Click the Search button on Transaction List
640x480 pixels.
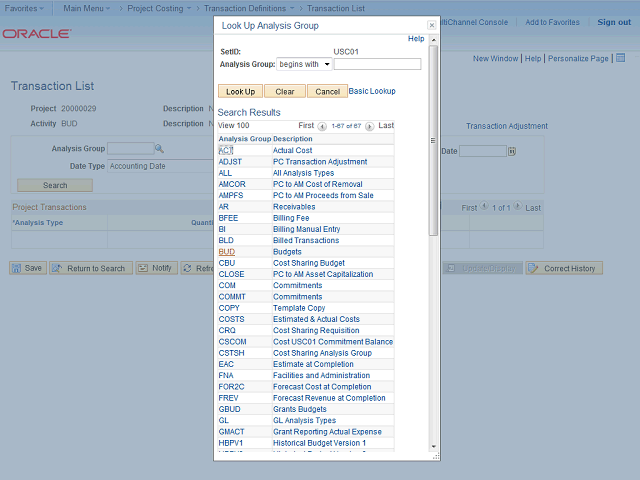[55, 185]
